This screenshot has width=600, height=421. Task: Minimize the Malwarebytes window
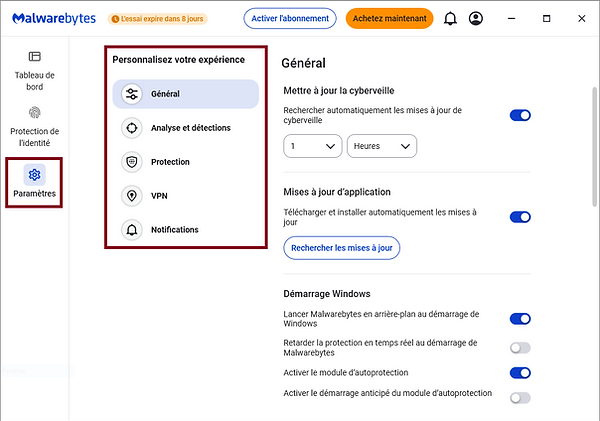coord(511,18)
